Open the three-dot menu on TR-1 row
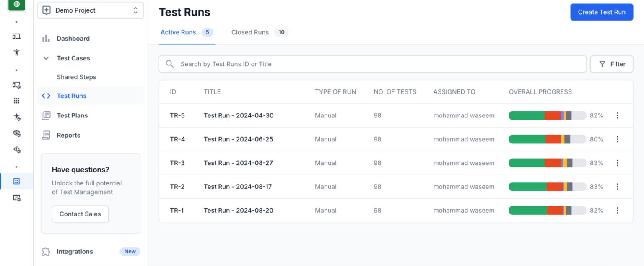 [x=618, y=210]
